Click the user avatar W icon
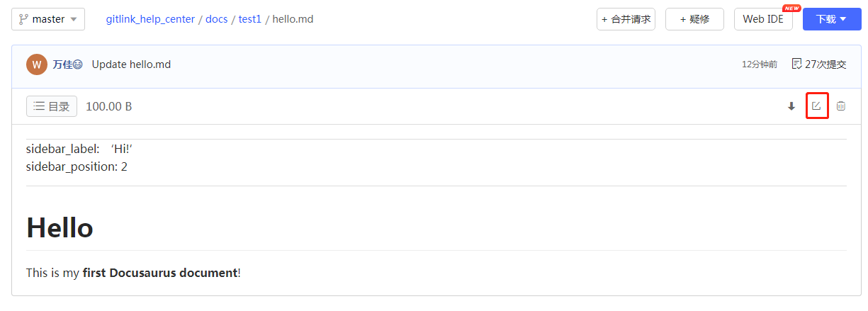Image resolution: width=868 pixels, height=311 pixels. (x=37, y=64)
